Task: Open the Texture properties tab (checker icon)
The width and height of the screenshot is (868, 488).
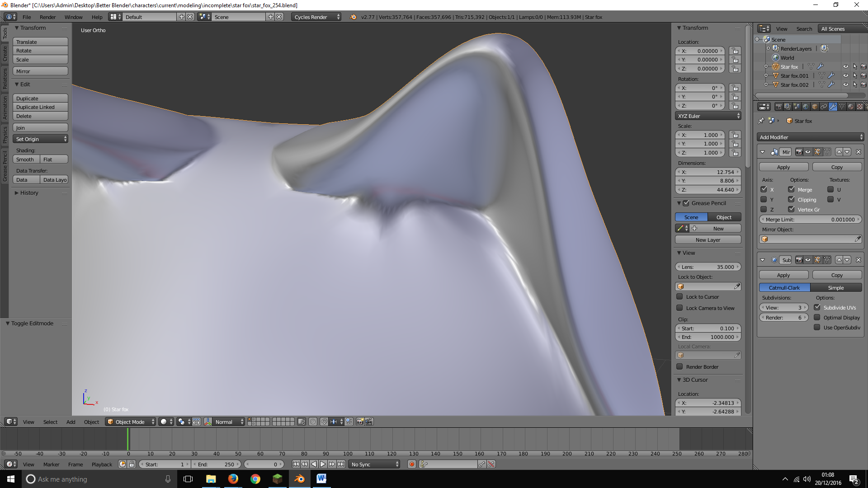Action: [860, 107]
